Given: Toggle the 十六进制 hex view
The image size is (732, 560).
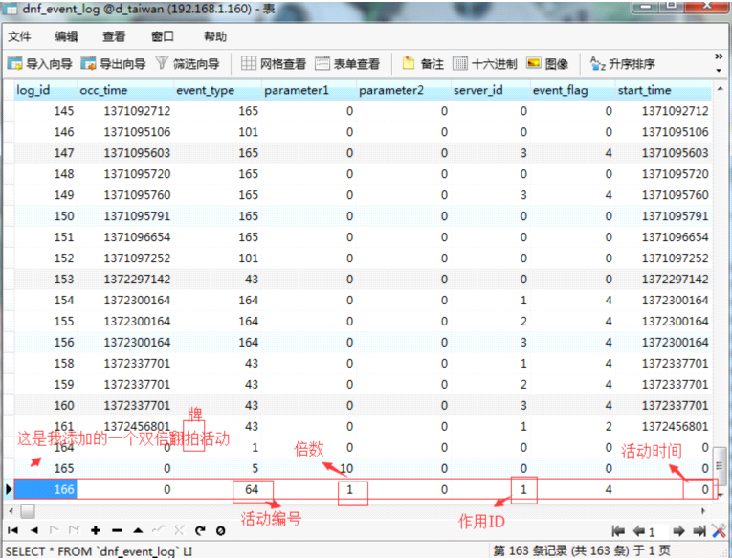Looking at the screenshot, I should (484, 64).
